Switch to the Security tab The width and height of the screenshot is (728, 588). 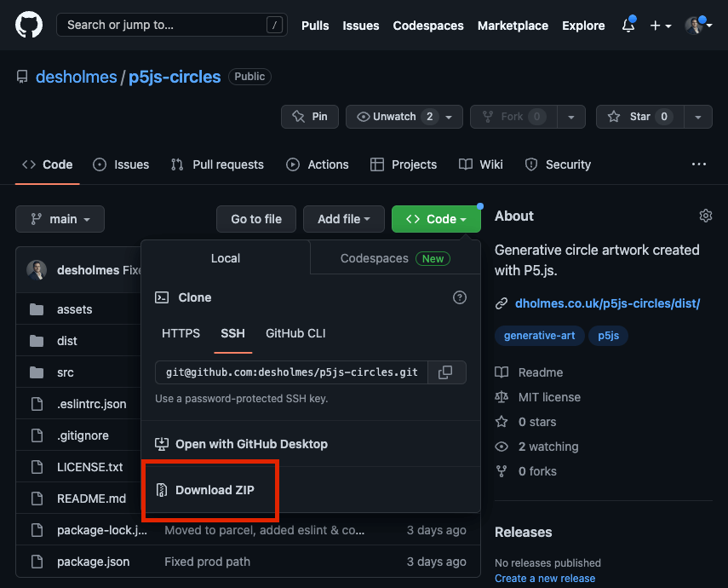click(558, 164)
